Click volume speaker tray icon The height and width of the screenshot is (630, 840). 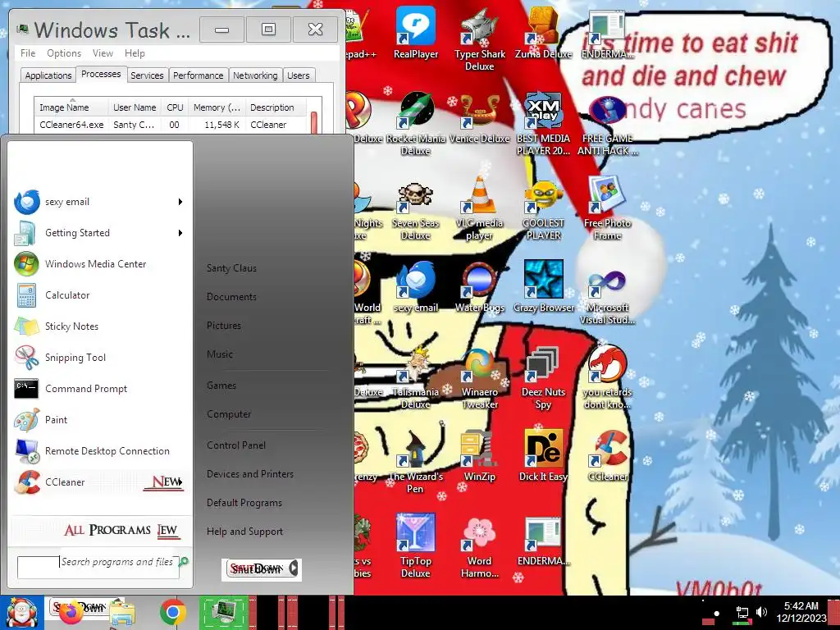coord(760,612)
